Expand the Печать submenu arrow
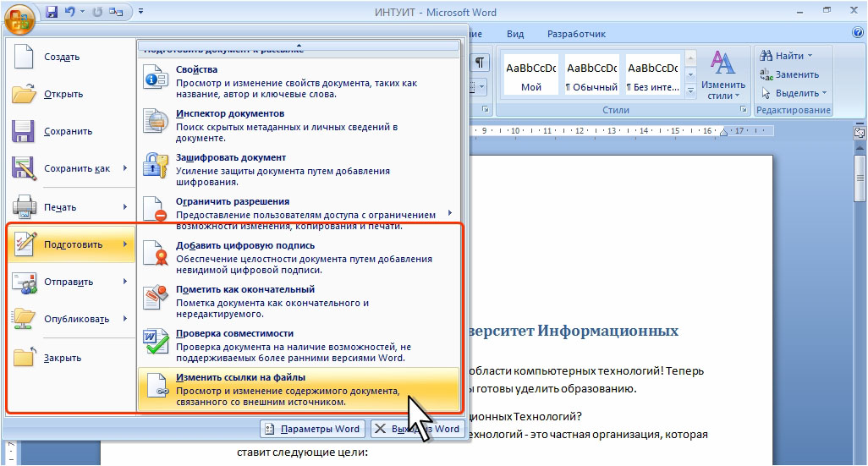 pyautogui.click(x=125, y=207)
